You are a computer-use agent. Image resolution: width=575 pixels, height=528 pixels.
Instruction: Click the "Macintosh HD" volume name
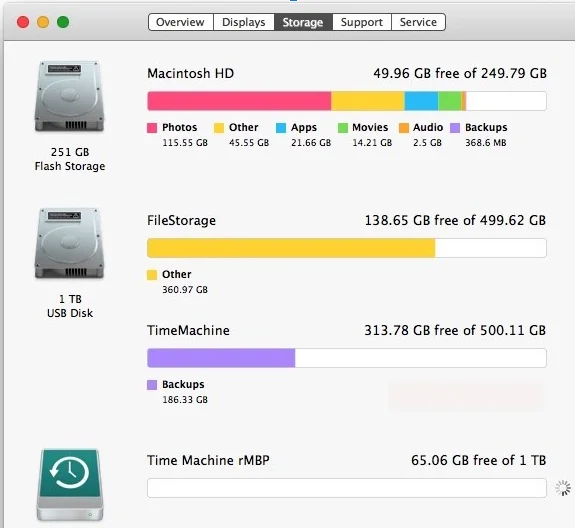tap(190, 73)
